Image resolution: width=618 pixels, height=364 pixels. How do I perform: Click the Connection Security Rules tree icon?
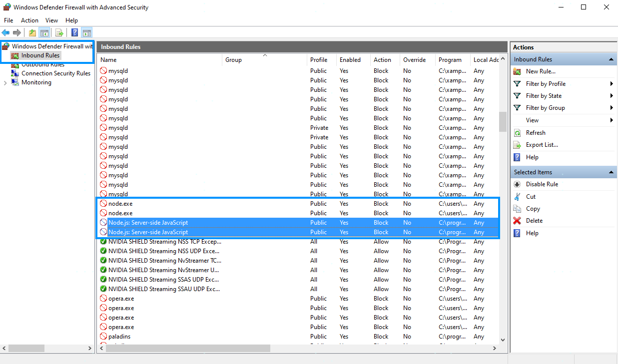click(x=15, y=73)
